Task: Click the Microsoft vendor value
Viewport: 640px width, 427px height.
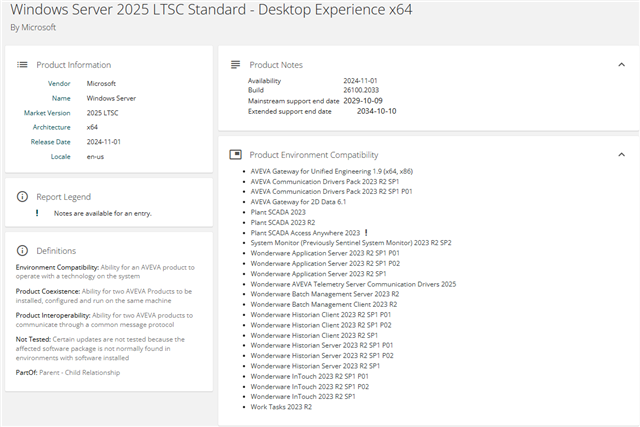Action: [101, 84]
